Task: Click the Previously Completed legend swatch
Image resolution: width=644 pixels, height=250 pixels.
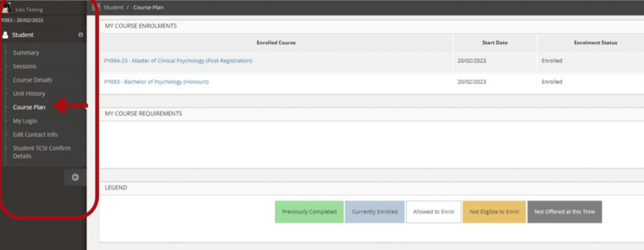Action: click(x=309, y=212)
